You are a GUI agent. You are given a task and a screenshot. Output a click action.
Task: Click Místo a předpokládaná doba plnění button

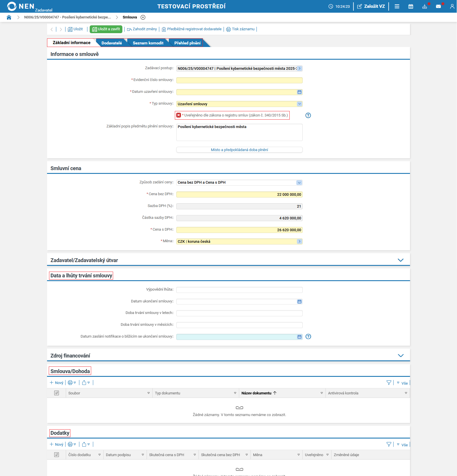(x=239, y=150)
